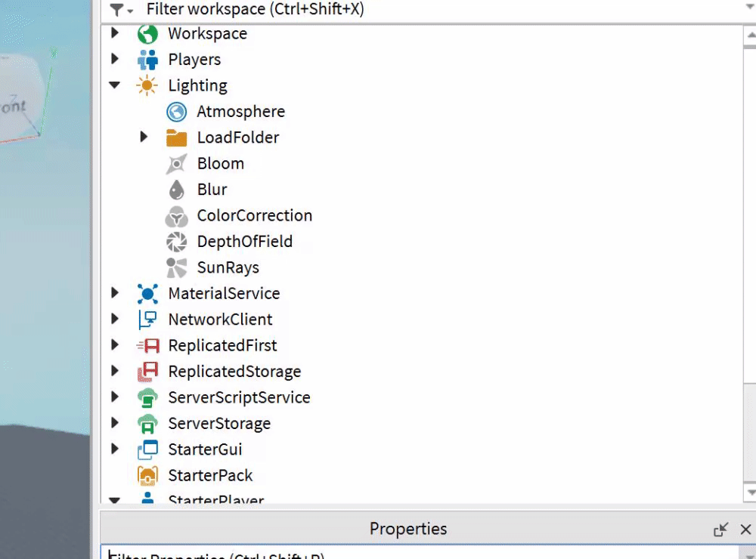Screen dimensions: 756x559
Task: Select the StarterPack label
Action: 210,476
